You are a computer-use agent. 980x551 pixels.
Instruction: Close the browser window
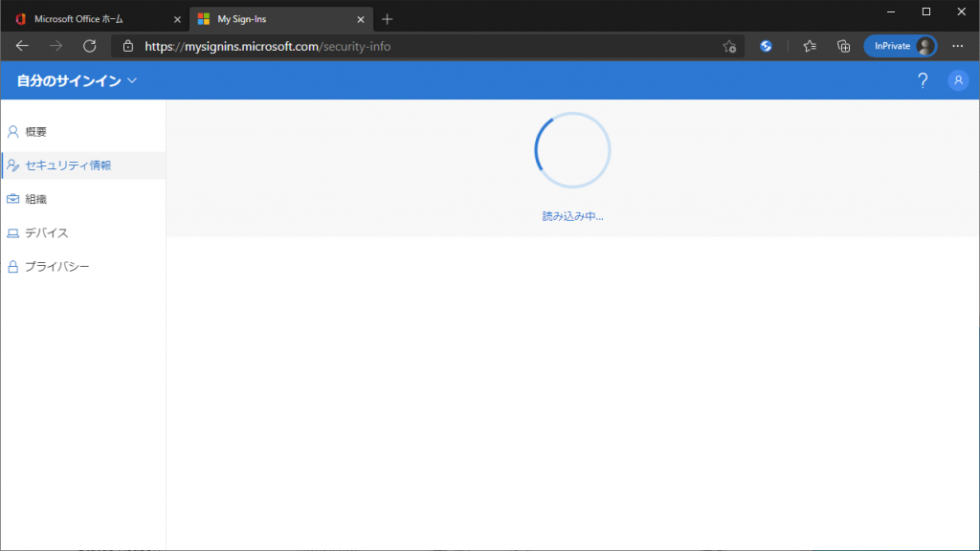961,11
